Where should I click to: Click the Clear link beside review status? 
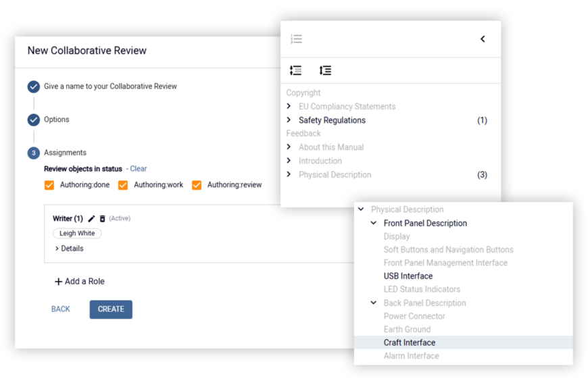139,169
